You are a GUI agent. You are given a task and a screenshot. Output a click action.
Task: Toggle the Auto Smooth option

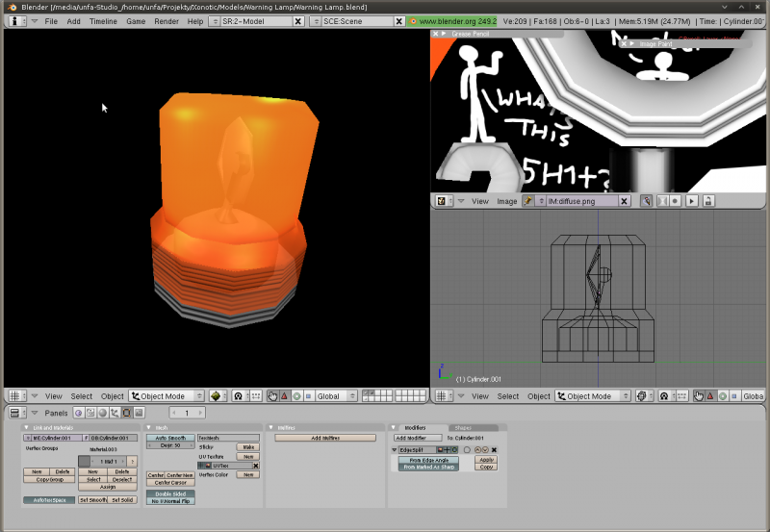pos(169,438)
